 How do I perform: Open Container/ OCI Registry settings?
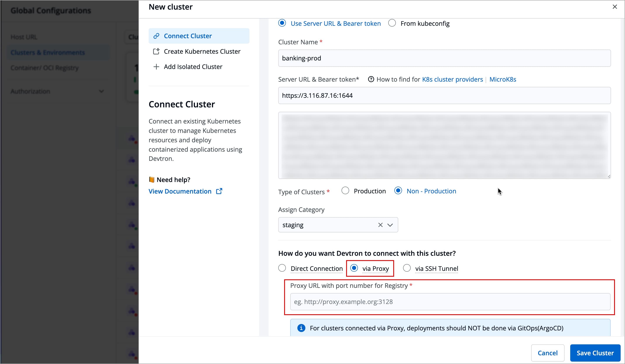[x=45, y=68]
